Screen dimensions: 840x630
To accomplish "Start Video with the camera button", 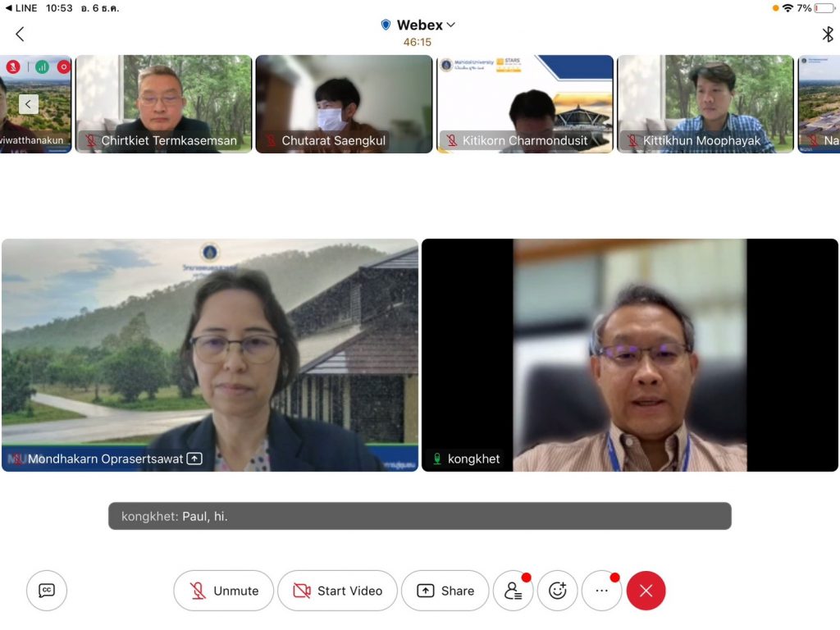I will tap(337, 591).
